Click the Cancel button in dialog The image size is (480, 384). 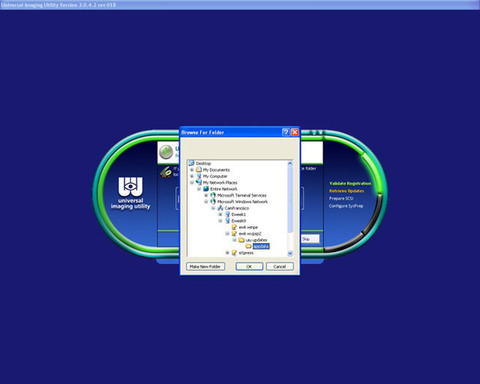[280, 266]
